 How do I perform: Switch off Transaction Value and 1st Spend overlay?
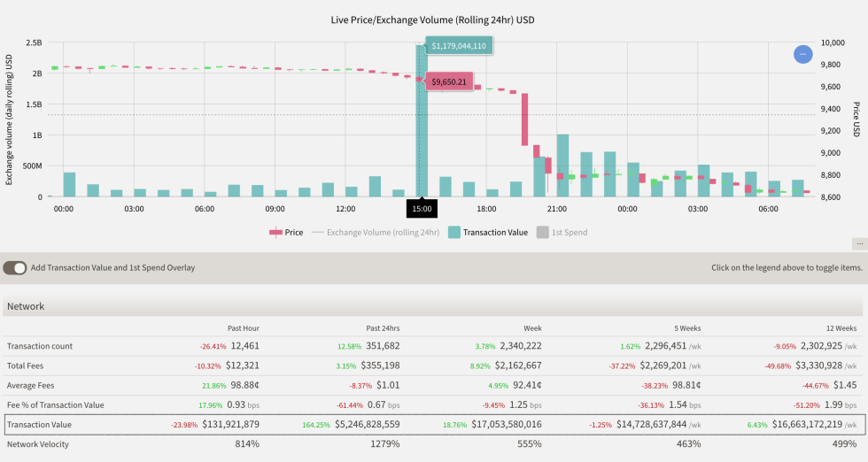tap(15, 267)
